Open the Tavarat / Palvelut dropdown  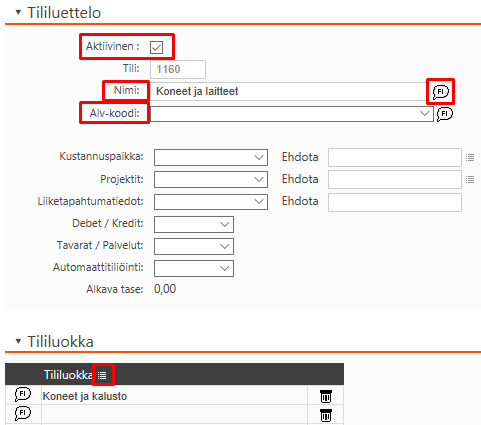tap(194, 246)
